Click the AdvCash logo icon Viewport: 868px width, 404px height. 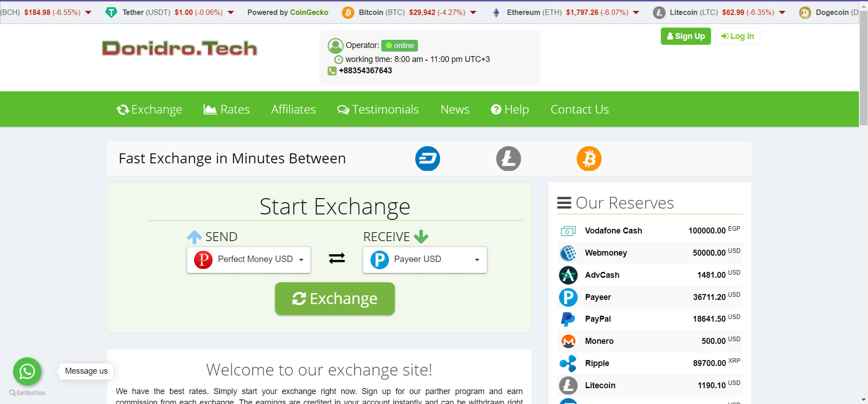click(568, 275)
